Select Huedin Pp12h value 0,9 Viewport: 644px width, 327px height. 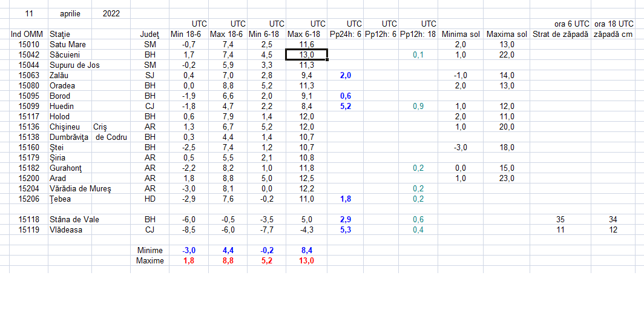418,106
